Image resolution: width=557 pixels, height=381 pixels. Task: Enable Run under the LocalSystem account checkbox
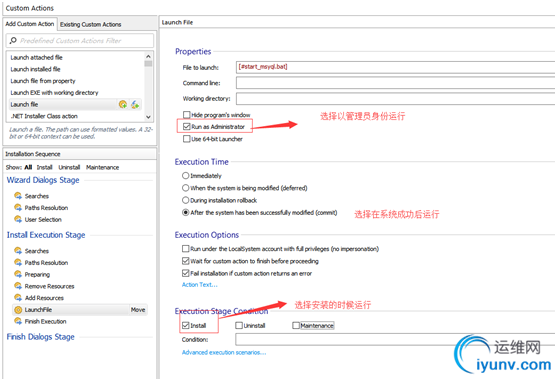[x=185, y=249]
